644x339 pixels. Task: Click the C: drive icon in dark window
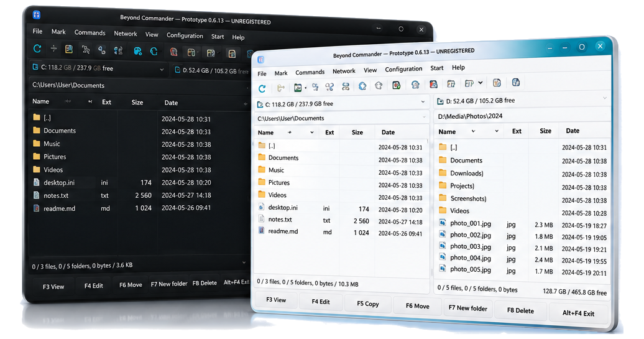pos(35,67)
